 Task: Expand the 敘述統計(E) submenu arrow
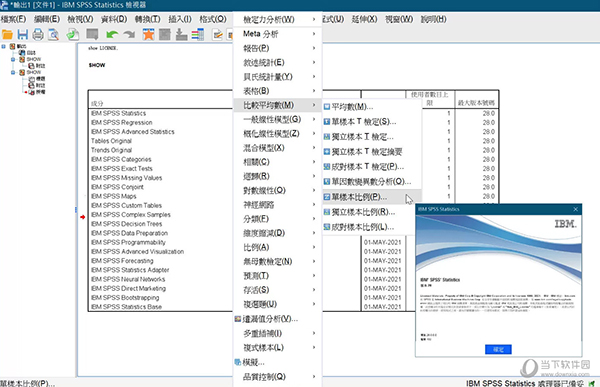point(314,62)
